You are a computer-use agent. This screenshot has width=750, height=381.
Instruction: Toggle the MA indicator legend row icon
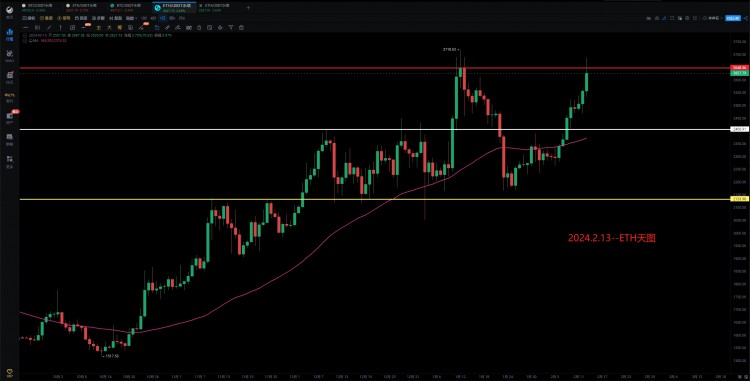coord(25,40)
